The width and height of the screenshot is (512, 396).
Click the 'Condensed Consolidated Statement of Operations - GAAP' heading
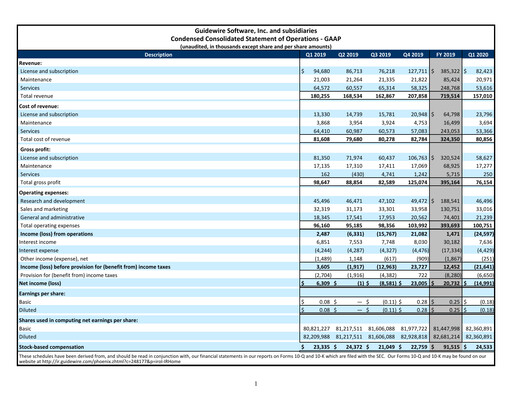(256, 39)
